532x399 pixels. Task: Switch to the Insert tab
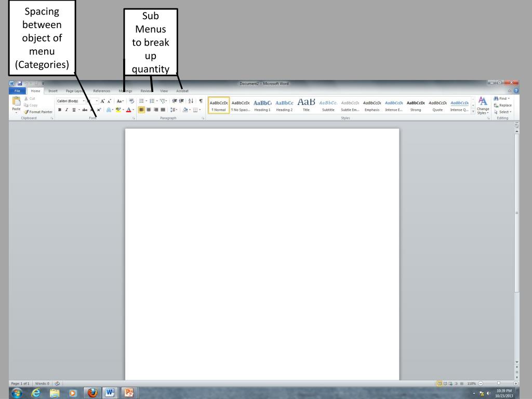(x=53, y=91)
